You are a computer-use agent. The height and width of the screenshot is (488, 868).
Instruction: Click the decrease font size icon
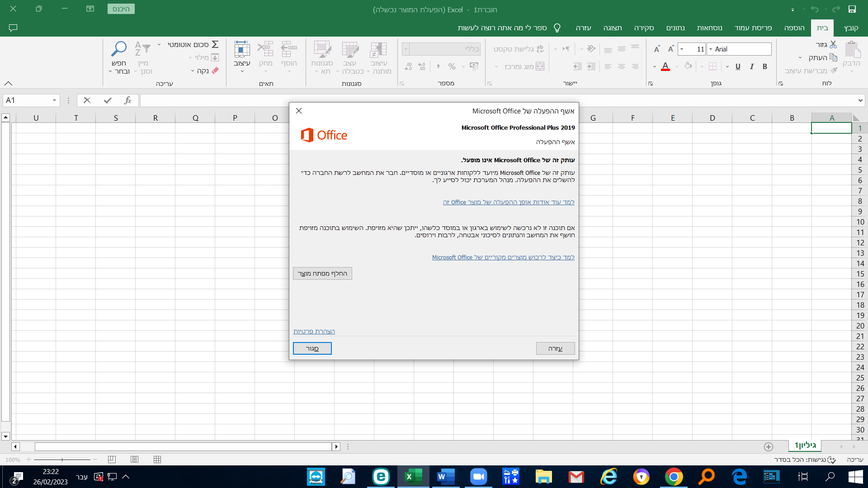657,49
